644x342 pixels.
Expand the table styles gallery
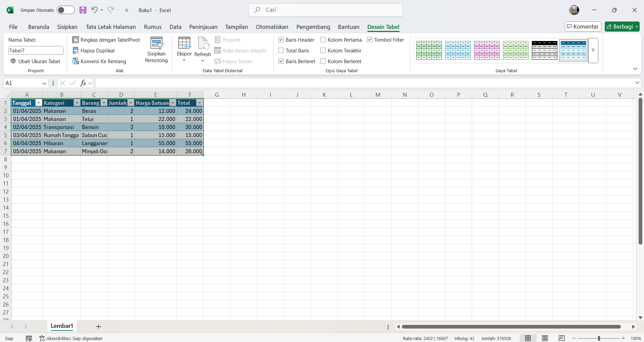tap(593, 50)
